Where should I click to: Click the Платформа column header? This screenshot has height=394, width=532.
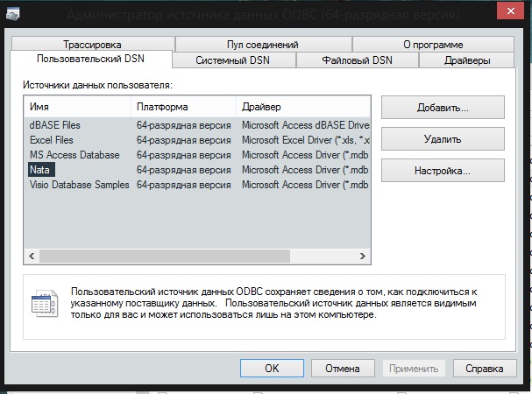[x=183, y=107]
